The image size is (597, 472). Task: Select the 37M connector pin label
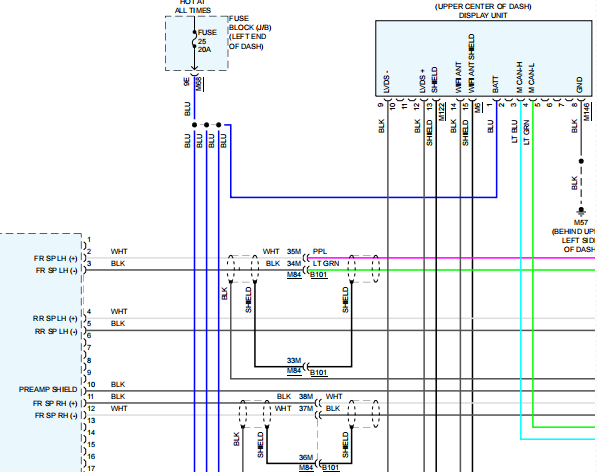(x=306, y=408)
